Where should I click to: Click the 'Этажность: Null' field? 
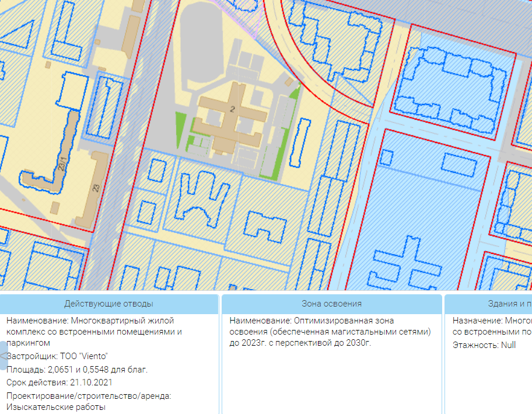pyautogui.click(x=484, y=345)
